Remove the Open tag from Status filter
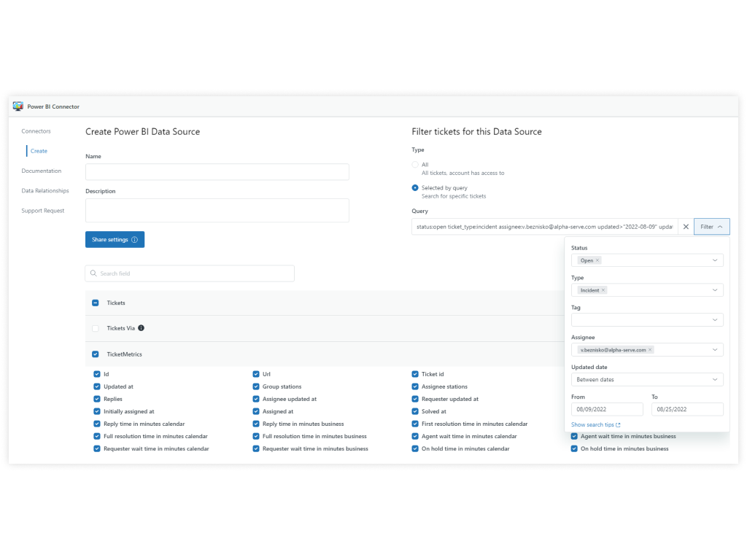Viewport: 747px width, 560px height. pyautogui.click(x=597, y=260)
